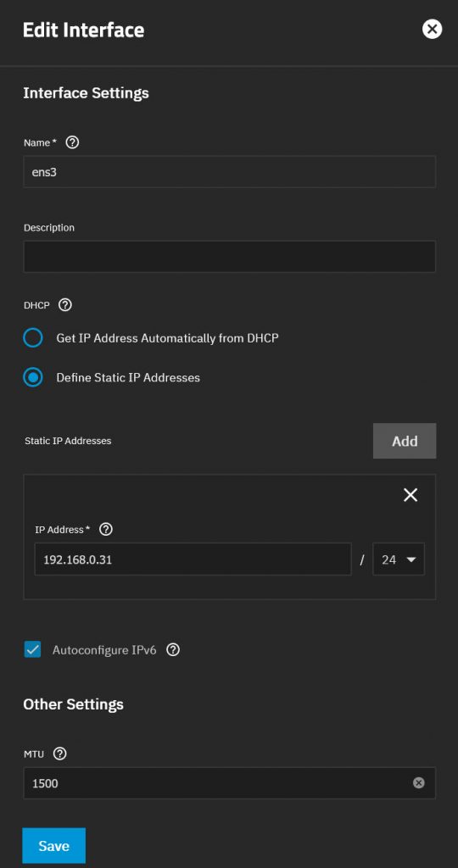This screenshot has width=458, height=868.
Task: Add a new static IP address
Action: (405, 441)
